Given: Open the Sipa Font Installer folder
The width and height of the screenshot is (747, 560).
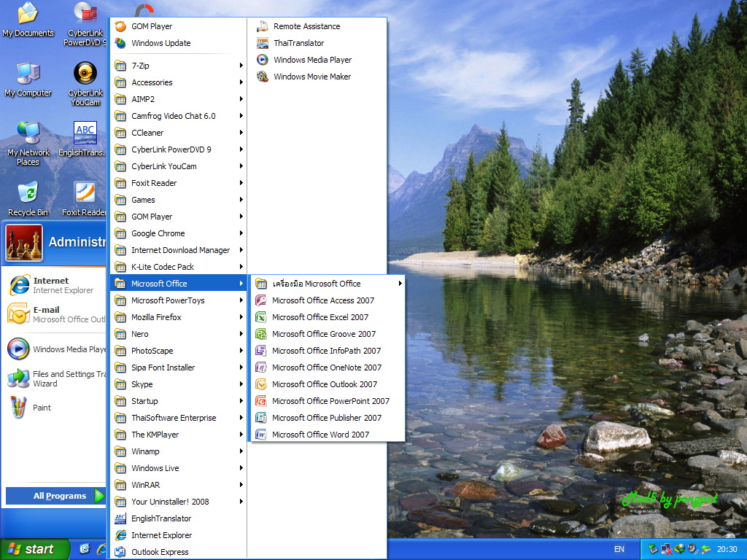Looking at the screenshot, I should pyautogui.click(x=179, y=367).
